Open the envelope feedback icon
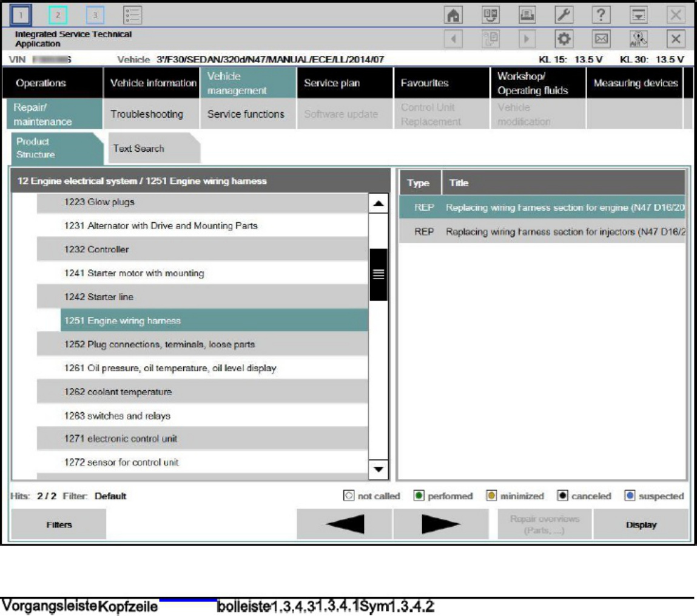This screenshot has width=697, height=616. click(x=601, y=39)
